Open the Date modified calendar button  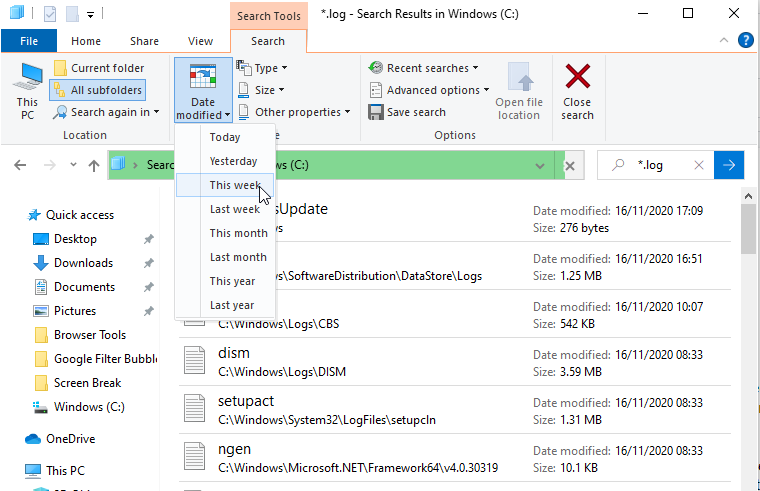tap(202, 90)
